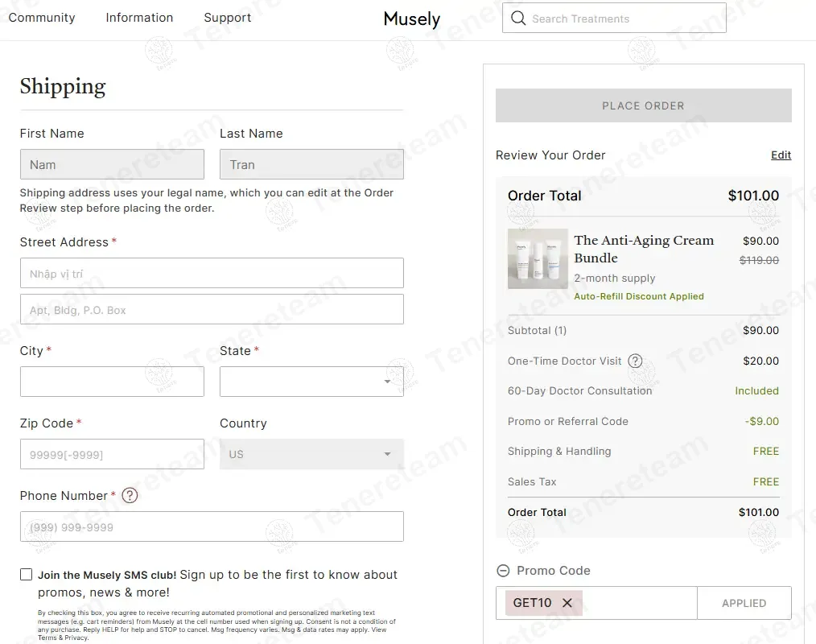Viewport: 816px width, 644px height.
Task: Open the Country dropdown
Action: coord(311,454)
